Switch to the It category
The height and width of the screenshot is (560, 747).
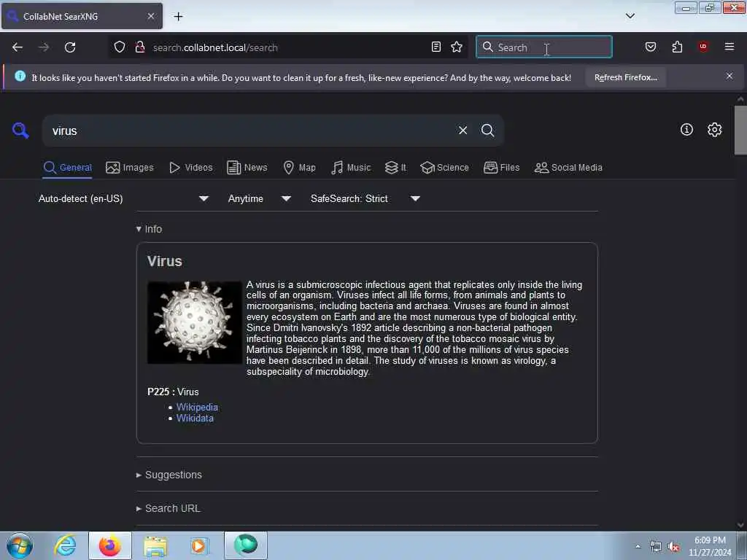[395, 168]
